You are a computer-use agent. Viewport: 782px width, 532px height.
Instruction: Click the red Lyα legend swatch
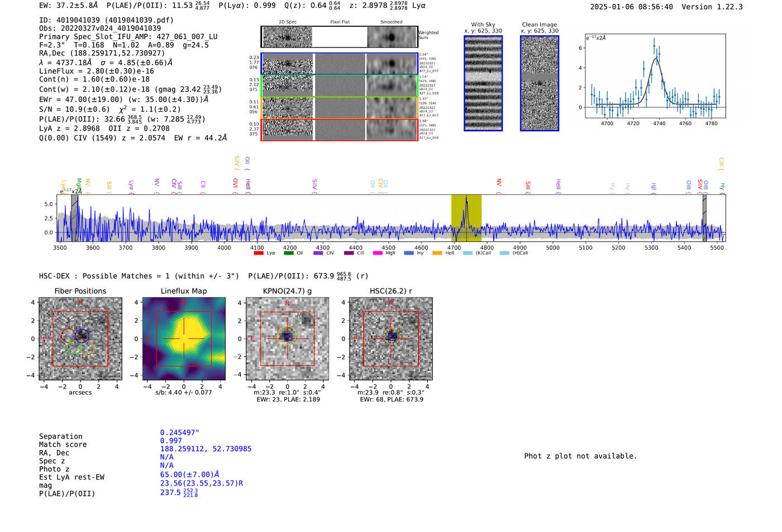click(259, 253)
